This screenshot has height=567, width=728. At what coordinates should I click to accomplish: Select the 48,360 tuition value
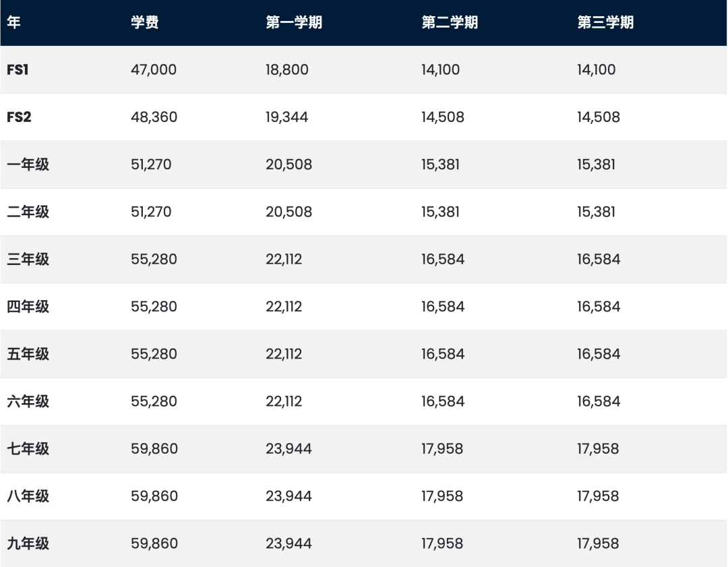click(x=154, y=117)
